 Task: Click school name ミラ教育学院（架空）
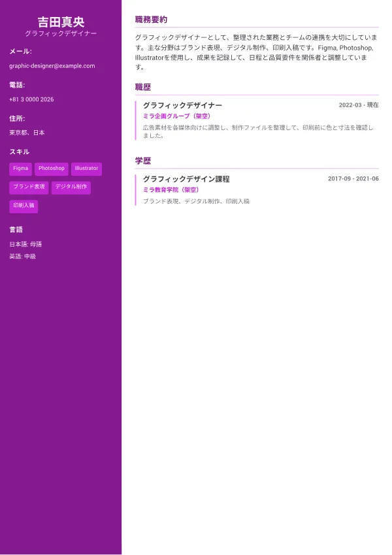click(x=171, y=190)
